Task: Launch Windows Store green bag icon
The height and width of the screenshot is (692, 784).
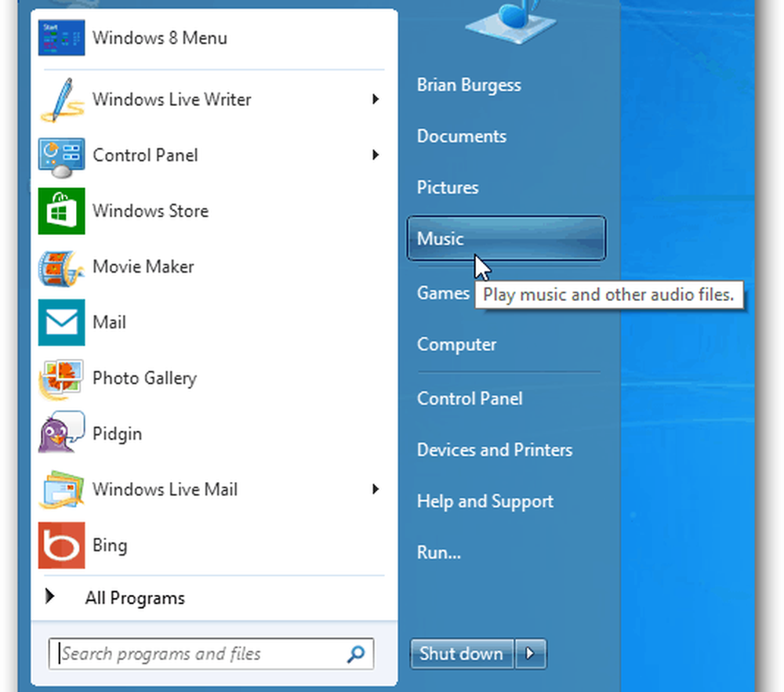Action: pyautogui.click(x=61, y=211)
